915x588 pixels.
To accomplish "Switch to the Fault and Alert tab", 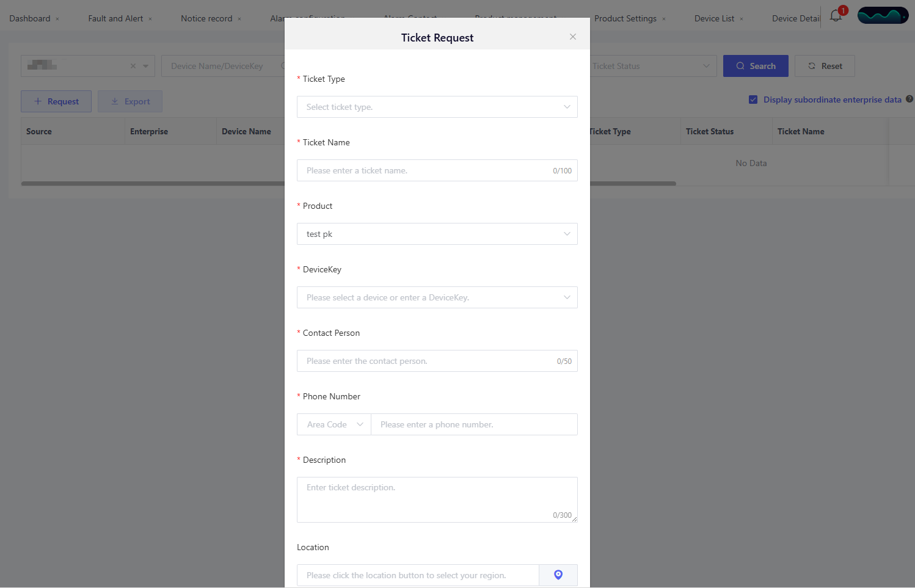I will (115, 18).
